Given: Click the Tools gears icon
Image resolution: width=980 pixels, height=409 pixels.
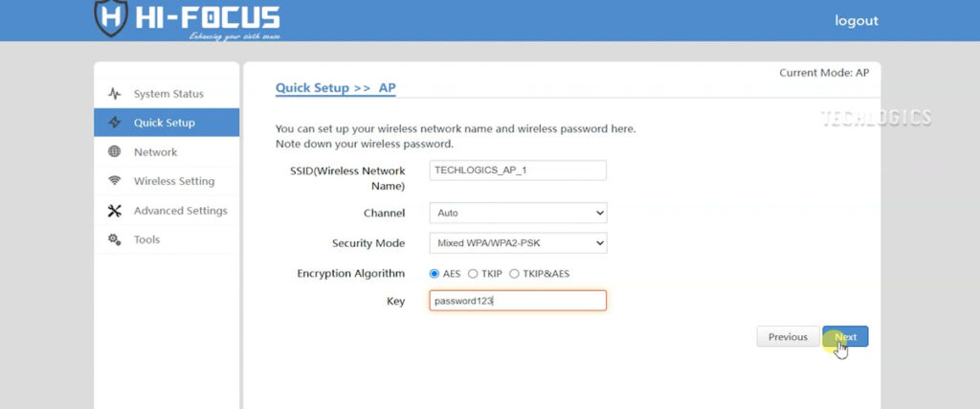Looking at the screenshot, I should click(115, 239).
